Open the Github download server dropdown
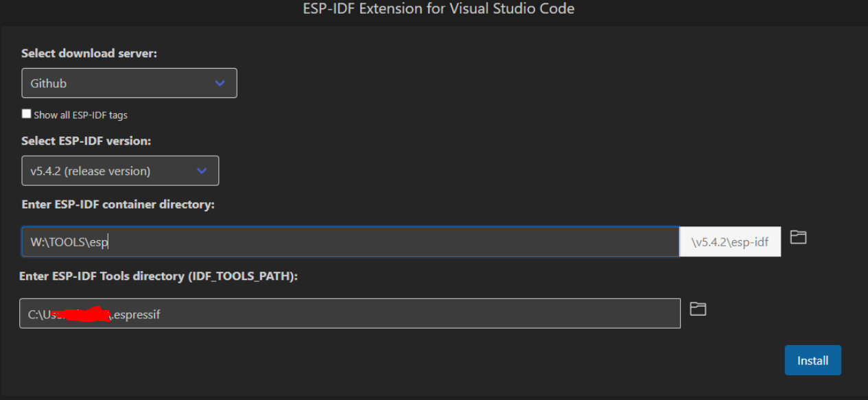This screenshot has width=868, height=400. [x=129, y=83]
